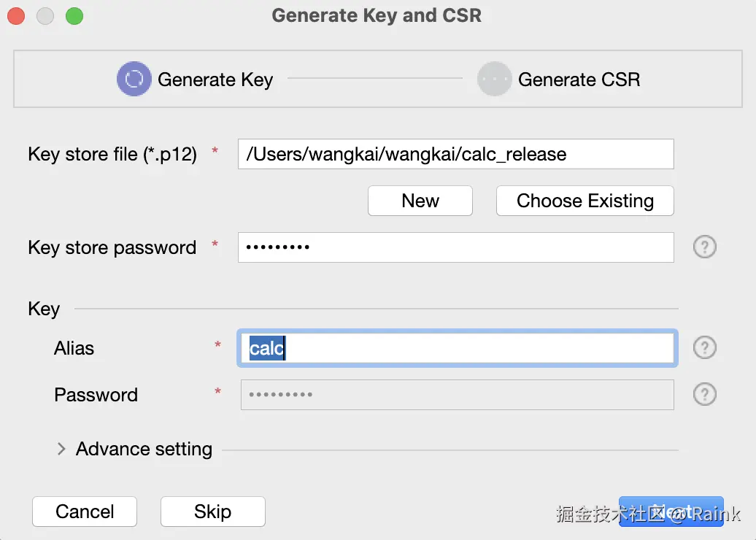The image size is (756, 540).
Task: Open help icon beside Alias field
Action: tap(704, 348)
